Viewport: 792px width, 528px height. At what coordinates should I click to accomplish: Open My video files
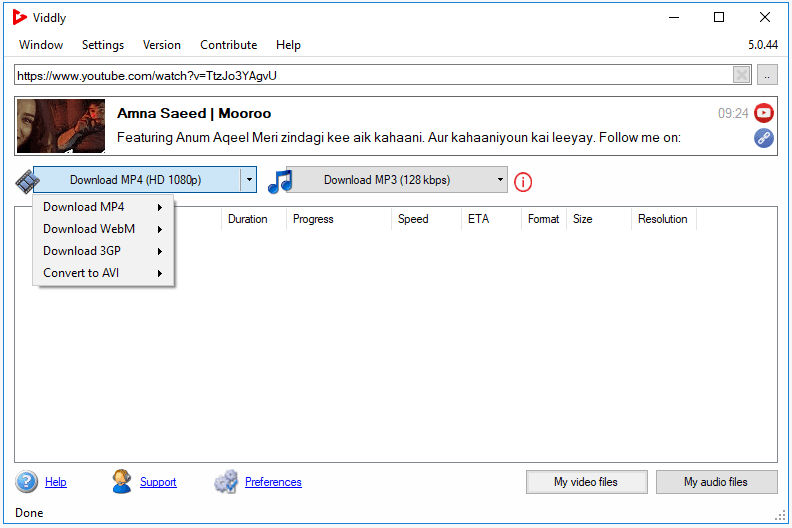pos(586,482)
